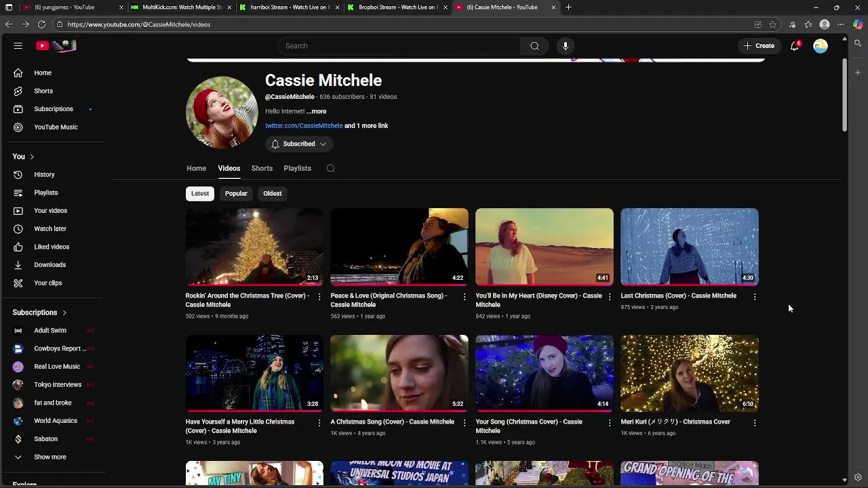
Task: Open Sabaton subscription channel
Action: click(55, 439)
